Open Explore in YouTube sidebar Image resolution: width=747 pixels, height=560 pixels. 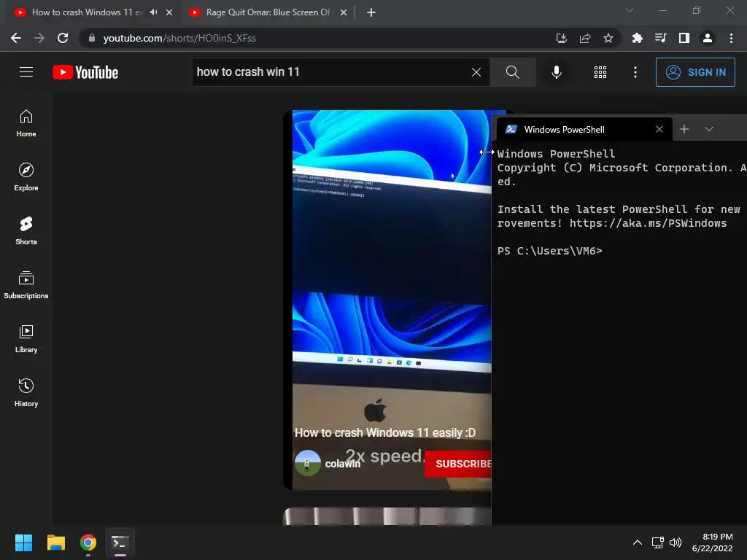[x=26, y=176]
